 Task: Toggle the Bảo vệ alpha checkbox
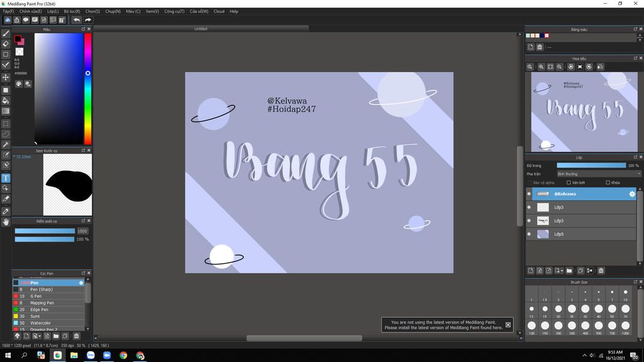530,183
